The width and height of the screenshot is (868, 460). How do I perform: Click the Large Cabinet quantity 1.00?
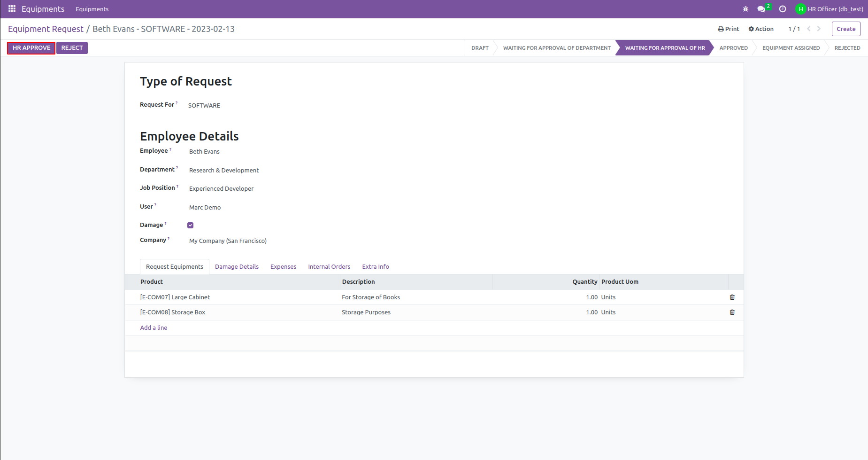pos(591,297)
